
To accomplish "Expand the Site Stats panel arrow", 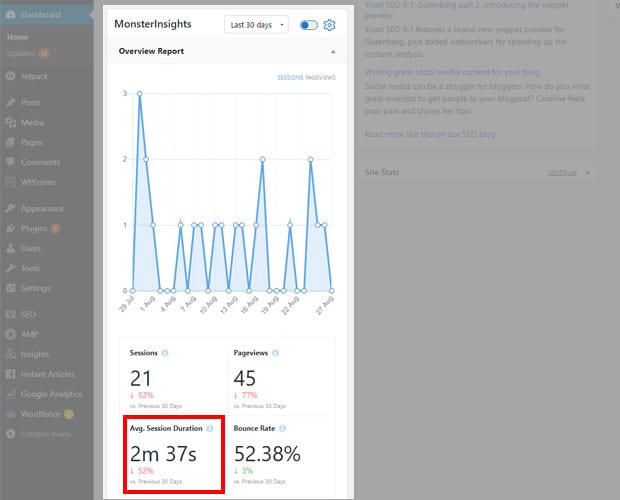I will tap(588, 173).
